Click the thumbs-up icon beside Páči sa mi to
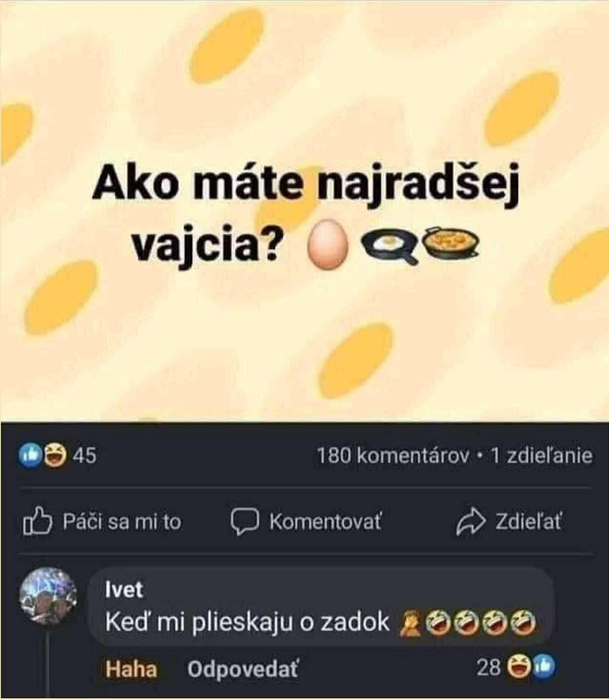 pos(37,521)
